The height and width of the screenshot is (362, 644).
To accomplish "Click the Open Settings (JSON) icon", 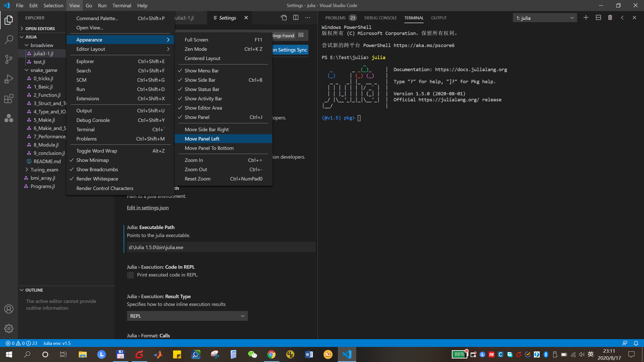I will coord(284,18).
